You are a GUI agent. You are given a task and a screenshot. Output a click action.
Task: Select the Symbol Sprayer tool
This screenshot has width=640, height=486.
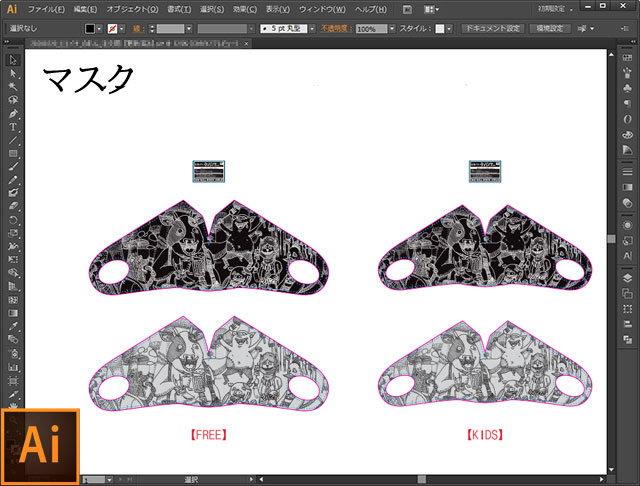(13, 353)
